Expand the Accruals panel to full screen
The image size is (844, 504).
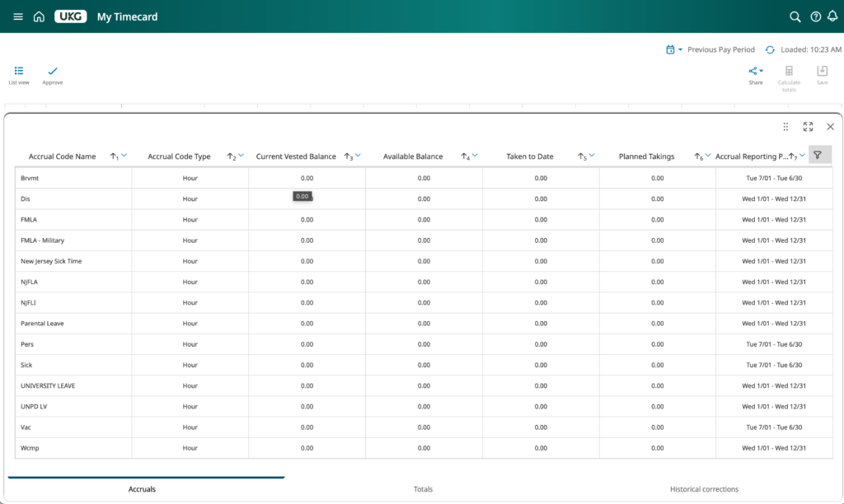click(808, 126)
